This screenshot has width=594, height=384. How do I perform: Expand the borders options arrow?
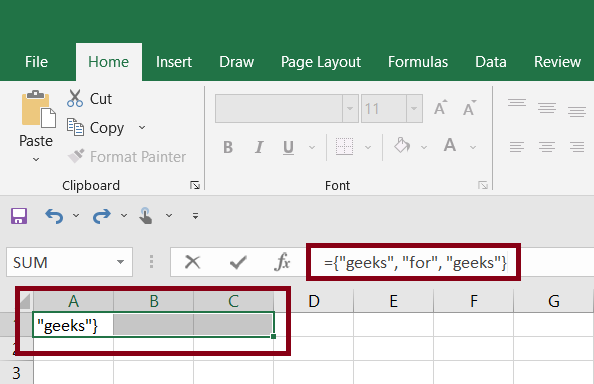(368, 147)
